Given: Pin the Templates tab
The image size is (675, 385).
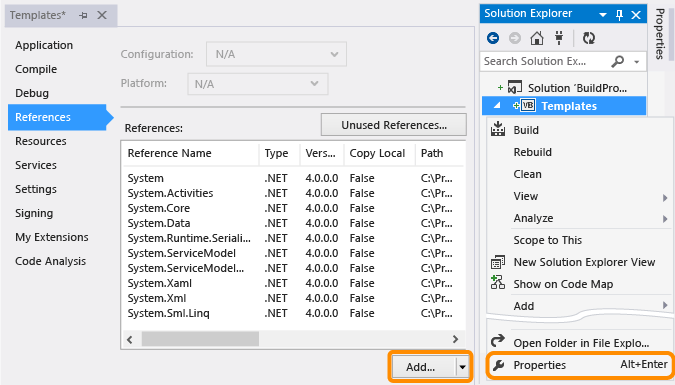Looking at the screenshot, I should point(83,16).
